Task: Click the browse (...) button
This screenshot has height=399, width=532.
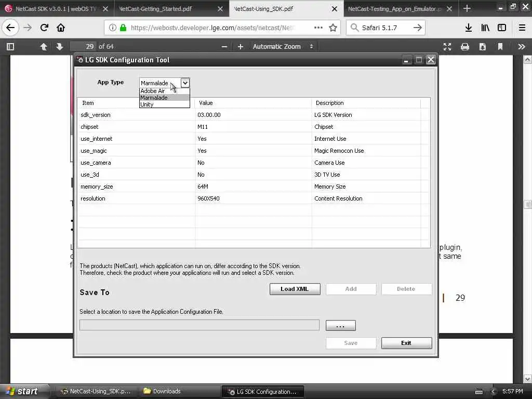Action: click(x=341, y=325)
